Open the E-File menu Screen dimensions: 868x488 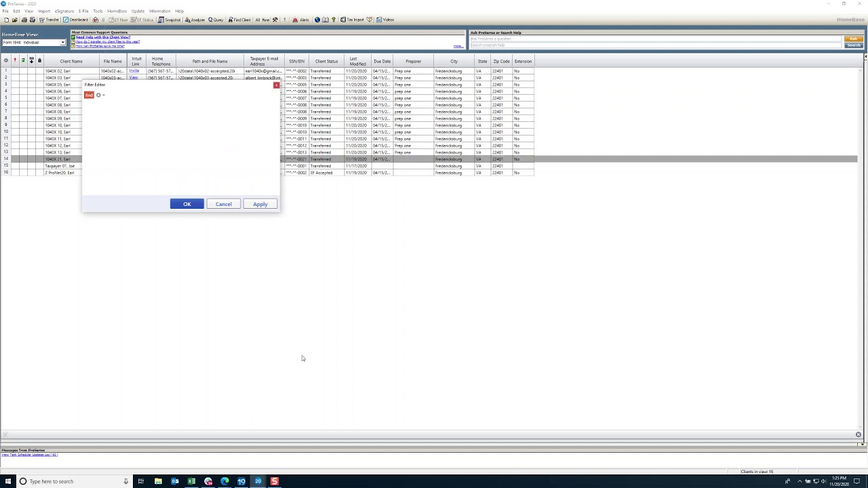[83, 12]
